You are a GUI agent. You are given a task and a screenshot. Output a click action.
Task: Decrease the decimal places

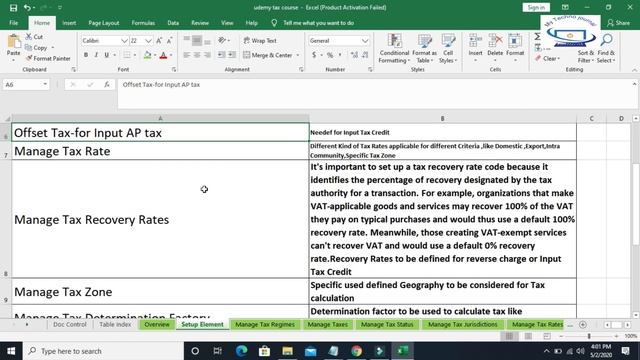364,55
